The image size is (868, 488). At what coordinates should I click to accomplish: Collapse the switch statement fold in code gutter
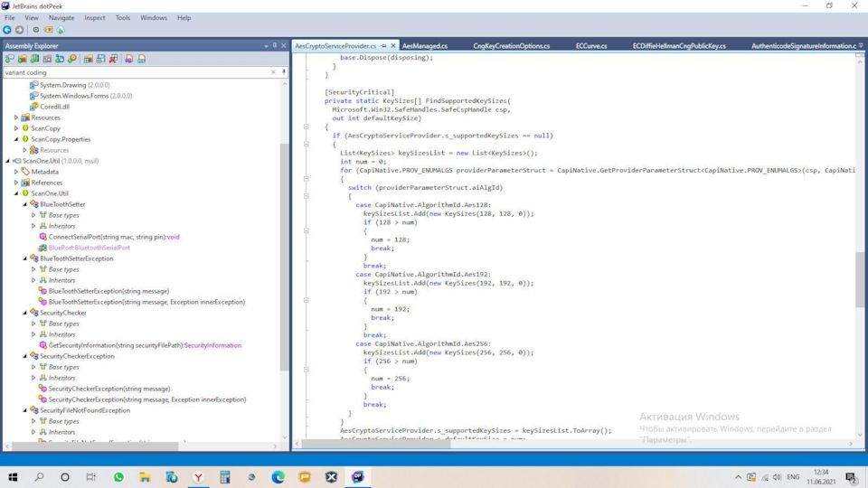(307, 196)
